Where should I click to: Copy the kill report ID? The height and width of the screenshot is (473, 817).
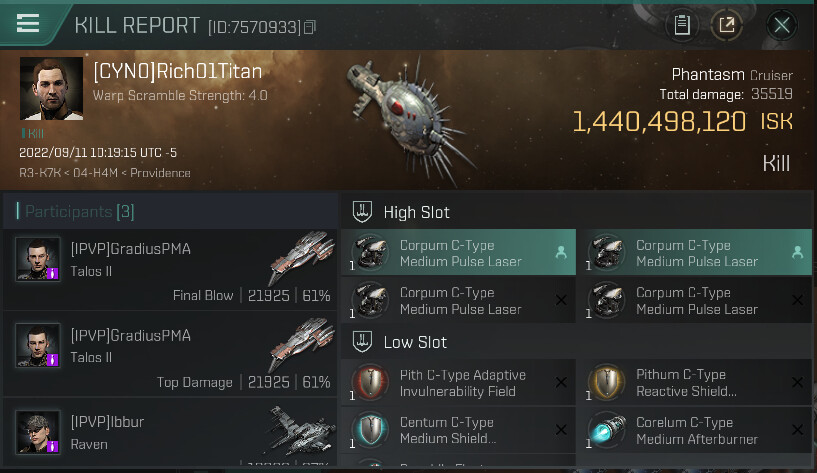310,27
